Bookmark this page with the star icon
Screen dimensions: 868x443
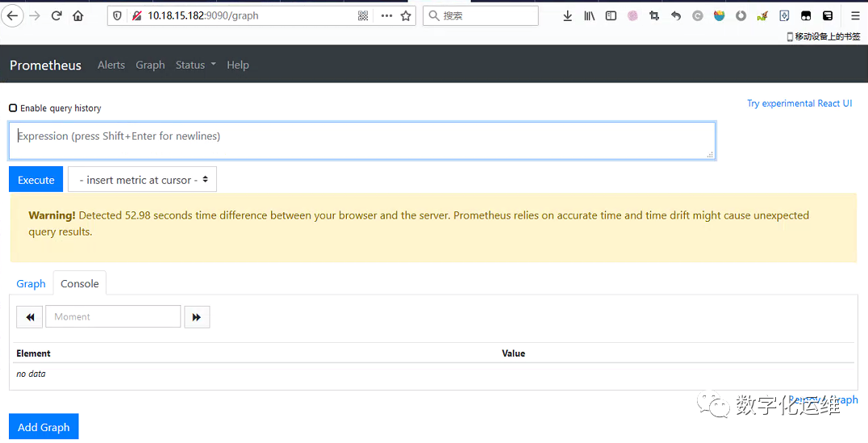coord(406,15)
